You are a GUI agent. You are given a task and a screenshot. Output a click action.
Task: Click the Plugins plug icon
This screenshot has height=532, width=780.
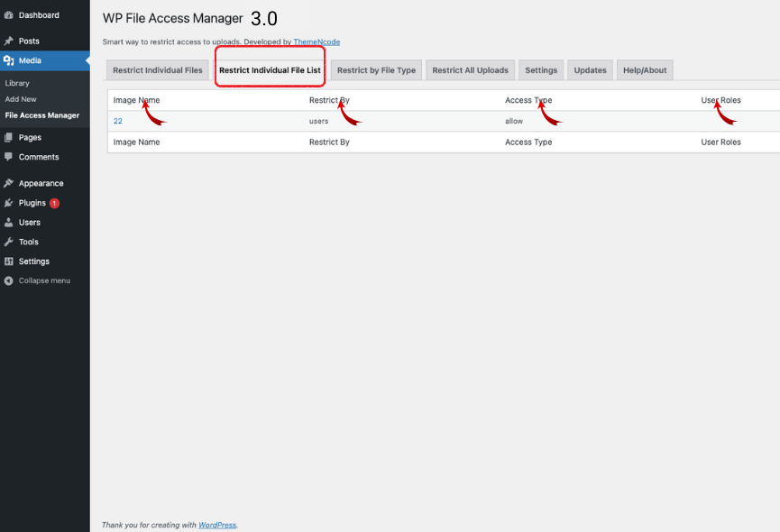[x=8, y=203]
